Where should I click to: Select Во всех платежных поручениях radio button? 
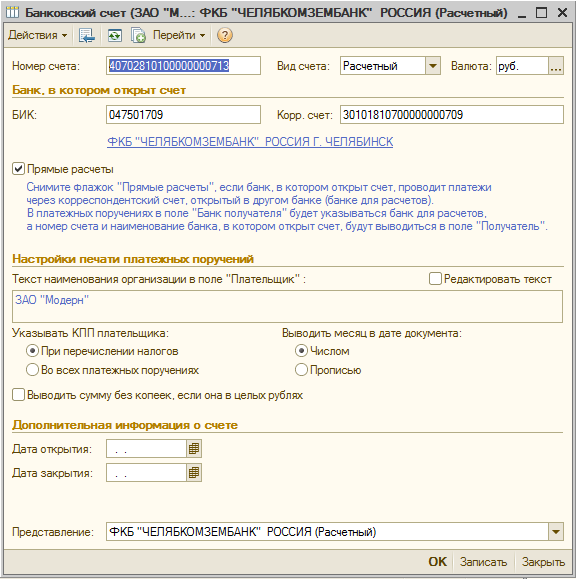(x=32, y=370)
